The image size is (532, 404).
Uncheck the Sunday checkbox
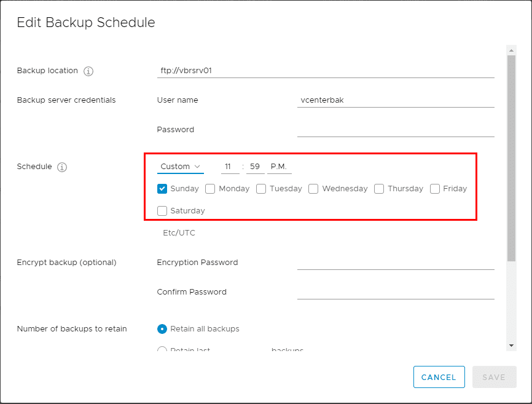162,189
